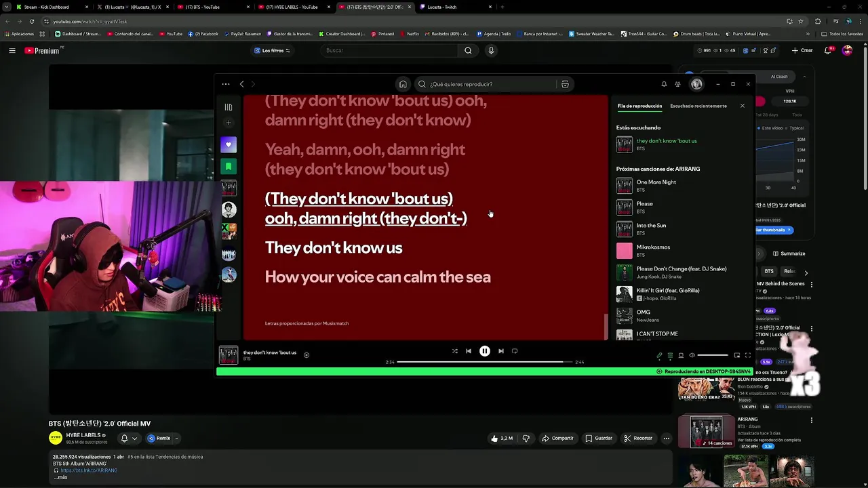This screenshot has height=488, width=868.
Task: Click Compartir button under video
Action: pos(557,439)
